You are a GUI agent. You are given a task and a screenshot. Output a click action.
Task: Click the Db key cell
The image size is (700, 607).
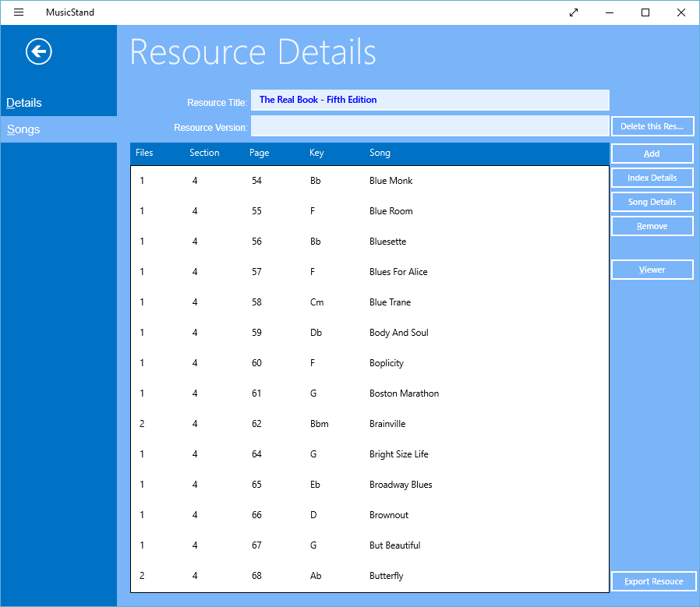tap(316, 333)
